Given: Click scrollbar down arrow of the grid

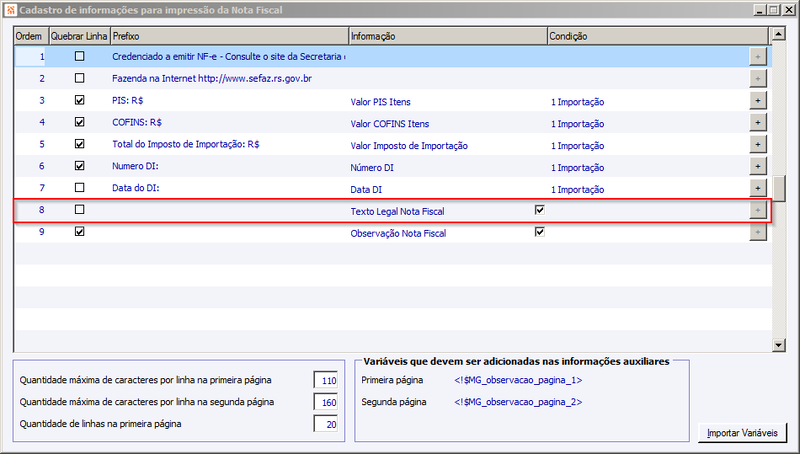Looking at the screenshot, I should click(779, 345).
